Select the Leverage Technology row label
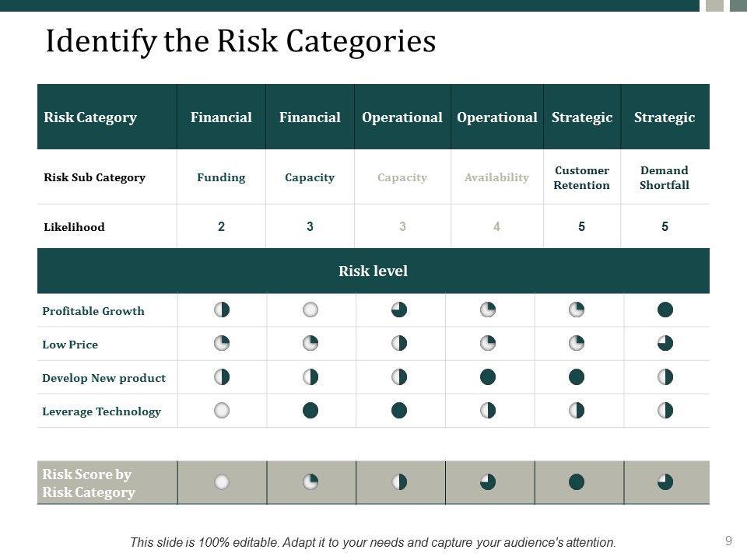 [x=102, y=411]
